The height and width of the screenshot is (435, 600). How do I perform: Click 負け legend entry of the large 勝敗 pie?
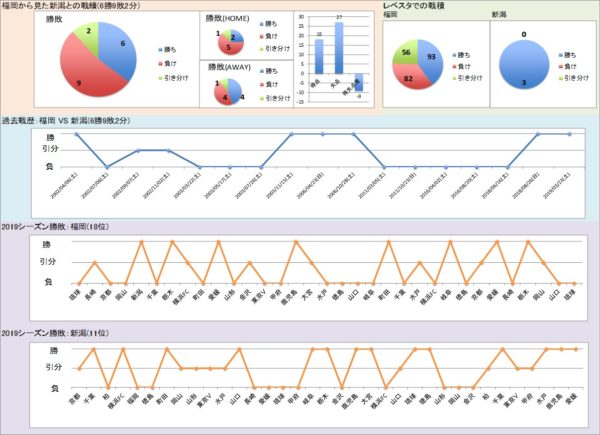tap(167, 64)
